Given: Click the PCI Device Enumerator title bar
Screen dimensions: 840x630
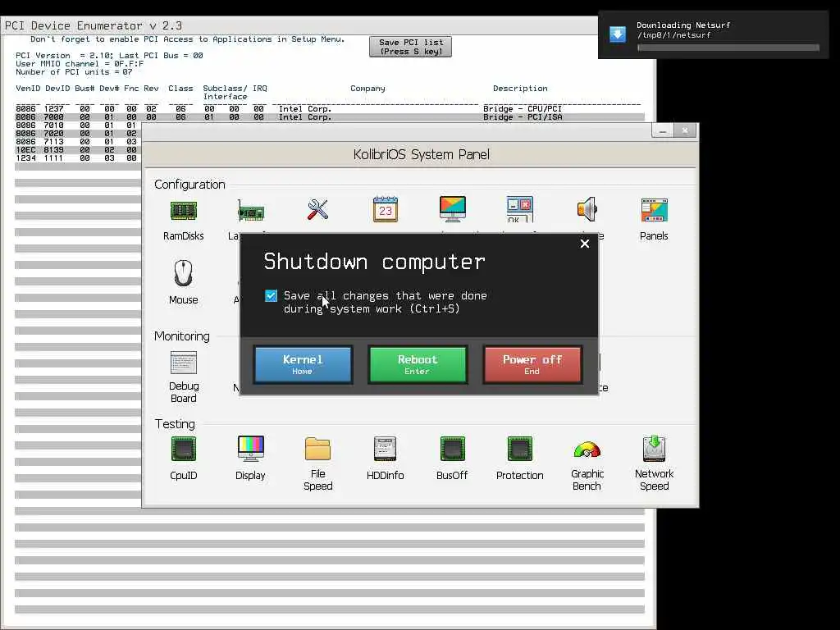Looking at the screenshot, I should (x=299, y=25).
